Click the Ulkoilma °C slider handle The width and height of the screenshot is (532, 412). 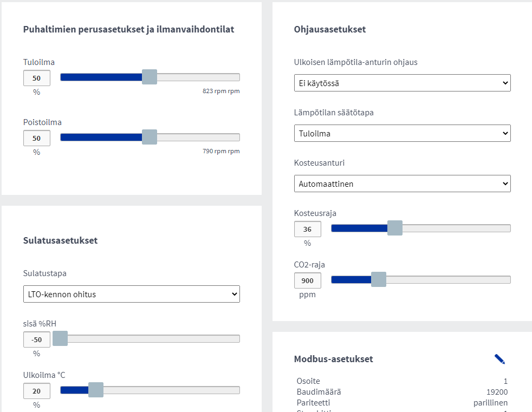95,390
